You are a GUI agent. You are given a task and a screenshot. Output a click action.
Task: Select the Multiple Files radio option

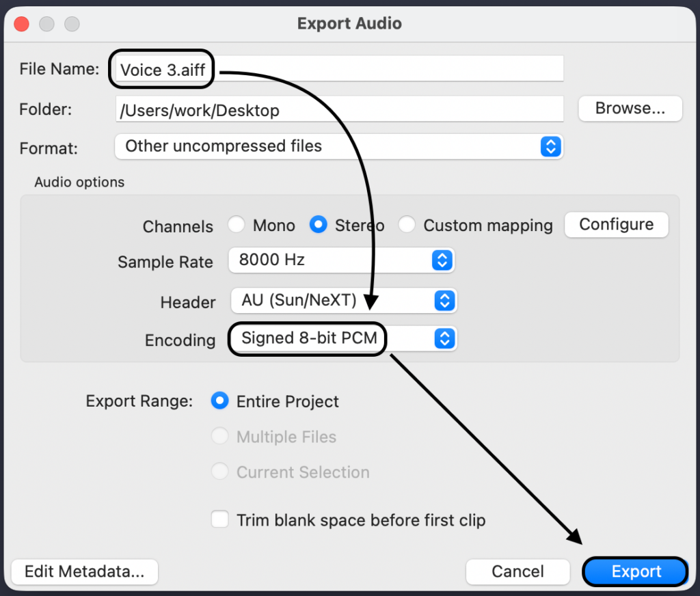220,437
